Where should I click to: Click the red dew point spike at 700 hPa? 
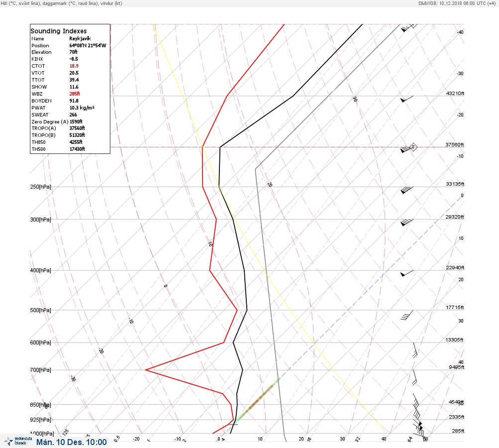pyautogui.click(x=146, y=370)
